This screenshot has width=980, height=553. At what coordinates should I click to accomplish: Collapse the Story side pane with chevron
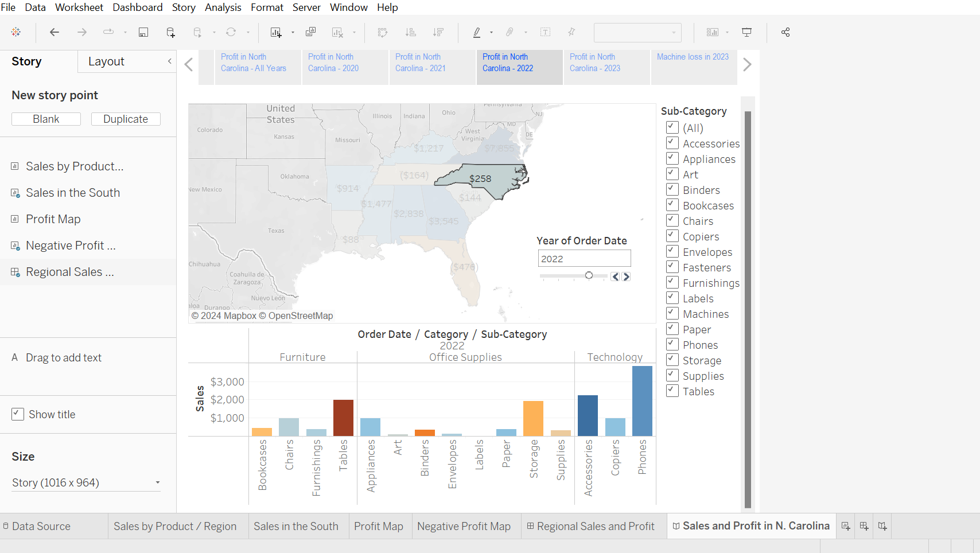(x=169, y=61)
